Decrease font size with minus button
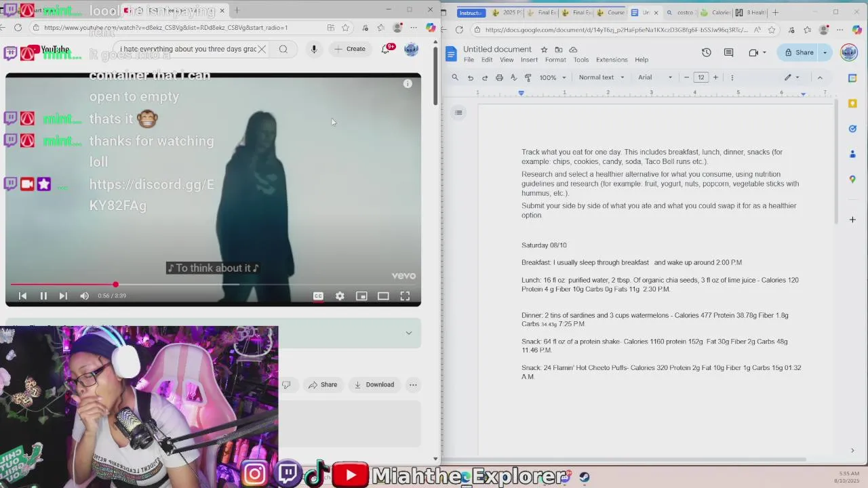This screenshot has width=868, height=488. tap(686, 77)
